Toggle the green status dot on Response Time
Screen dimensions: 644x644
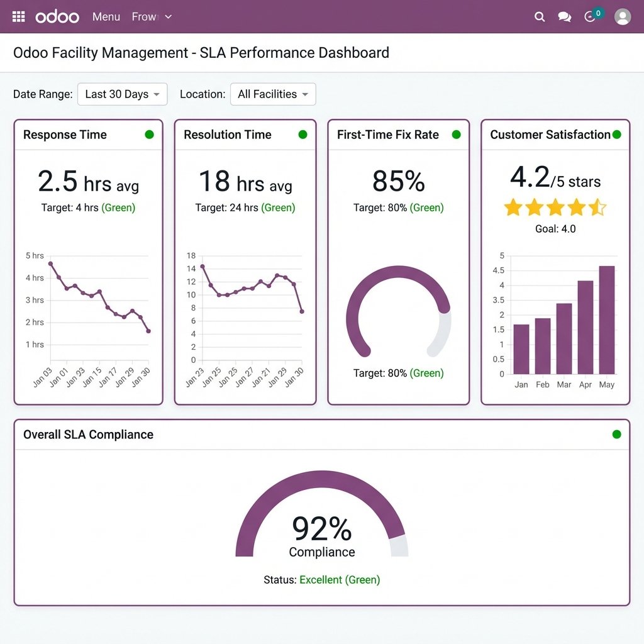pos(150,134)
